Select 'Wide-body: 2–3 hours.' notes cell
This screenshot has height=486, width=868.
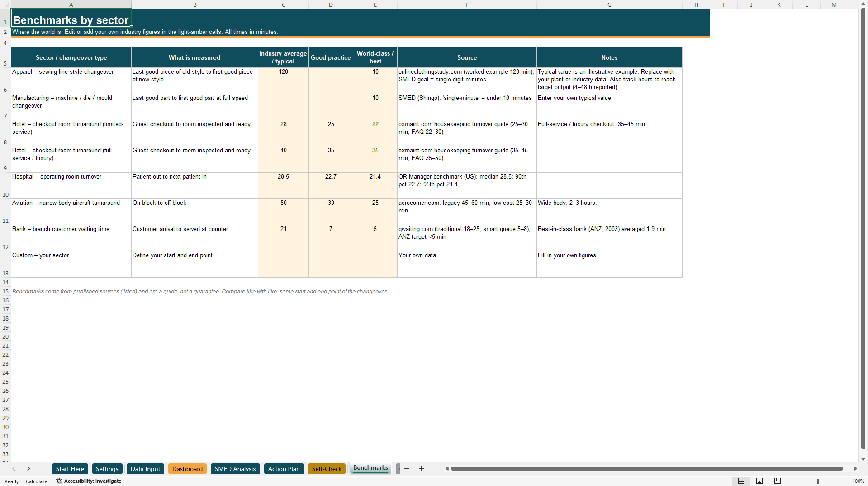[x=609, y=212]
